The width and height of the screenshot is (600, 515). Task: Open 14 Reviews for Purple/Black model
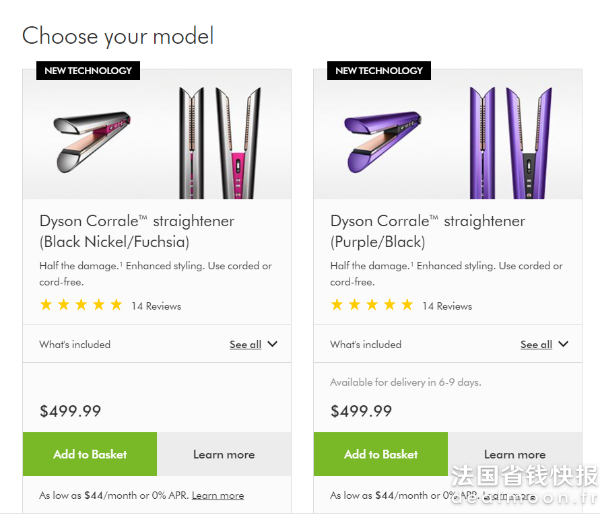[x=447, y=306]
